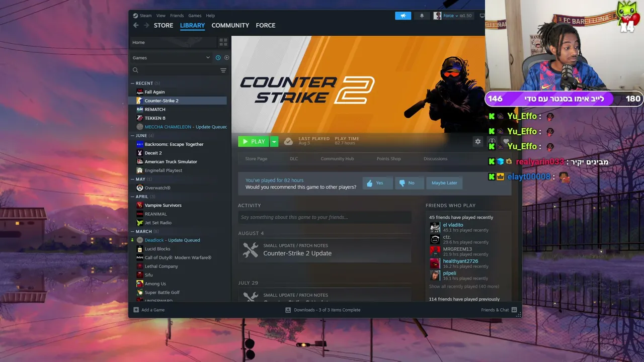Open healthyant2726 friend name
The image size is (644, 362).
pyautogui.click(x=460, y=261)
